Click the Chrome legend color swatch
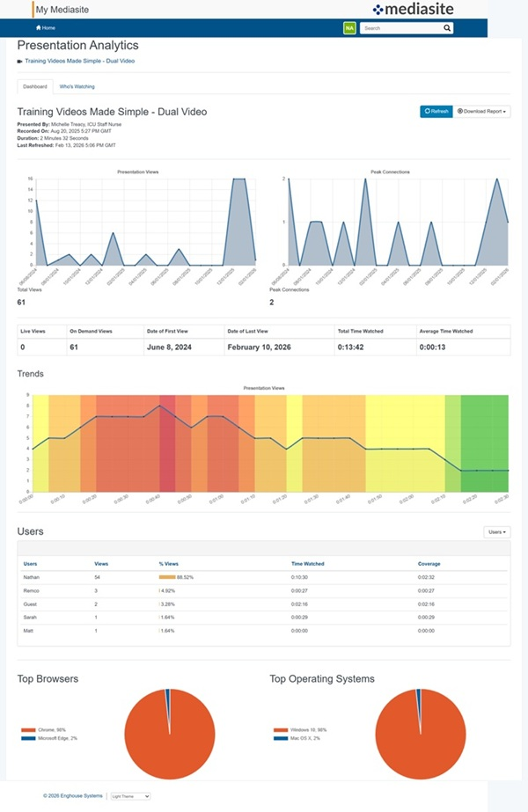 pos(26,729)
